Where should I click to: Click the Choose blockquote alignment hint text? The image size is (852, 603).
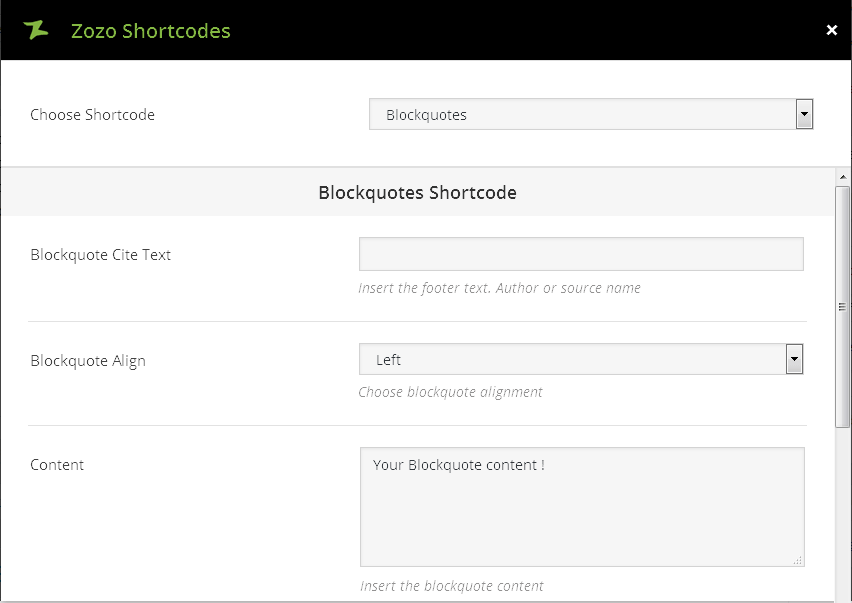(x=450, y=392)
